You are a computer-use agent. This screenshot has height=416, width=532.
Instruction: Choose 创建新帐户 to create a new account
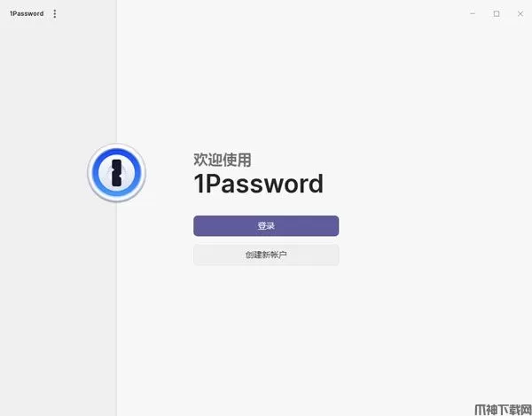tap(266, 255)
